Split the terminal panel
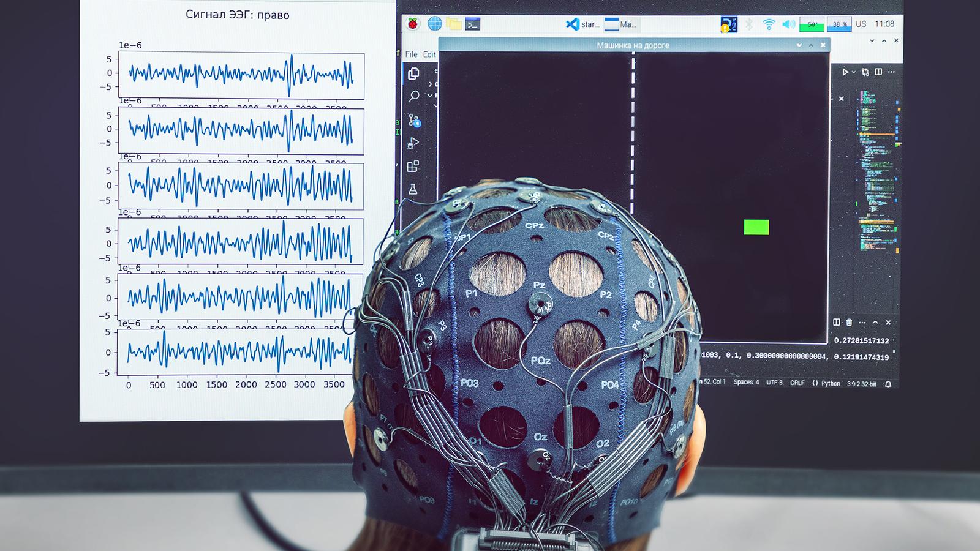 coord(837,322)
